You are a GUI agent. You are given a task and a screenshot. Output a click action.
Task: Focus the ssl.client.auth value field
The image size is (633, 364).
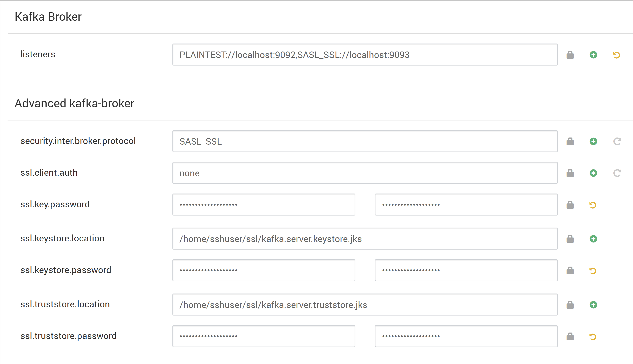365,173
